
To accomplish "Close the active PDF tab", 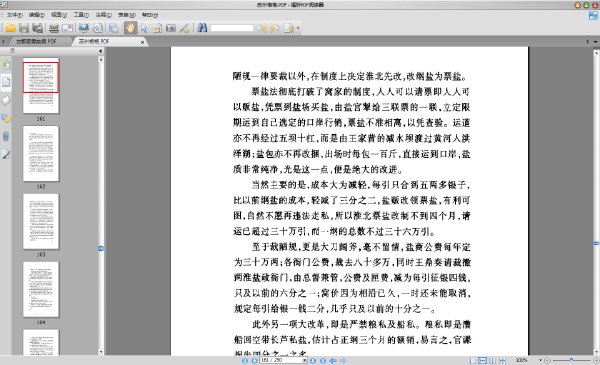I will pos(142,42).
